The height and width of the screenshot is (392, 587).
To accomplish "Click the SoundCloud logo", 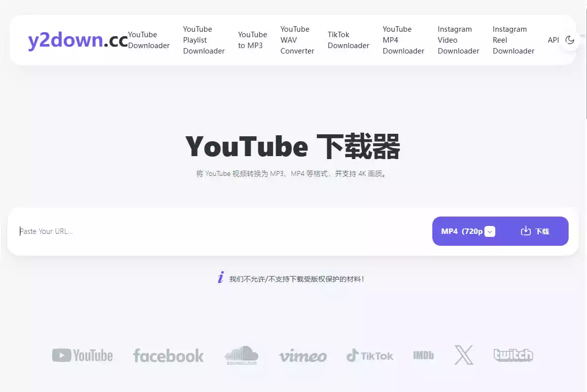I will click(241, 355).
